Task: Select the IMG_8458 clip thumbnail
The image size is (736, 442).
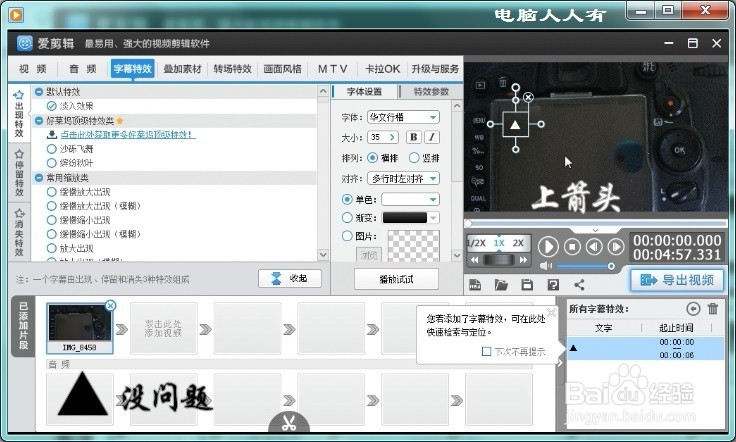Action: [80, 328]
